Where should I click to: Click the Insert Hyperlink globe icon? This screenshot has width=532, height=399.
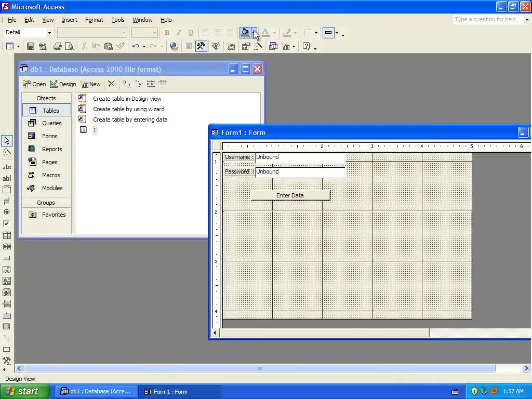click(174, 46)
